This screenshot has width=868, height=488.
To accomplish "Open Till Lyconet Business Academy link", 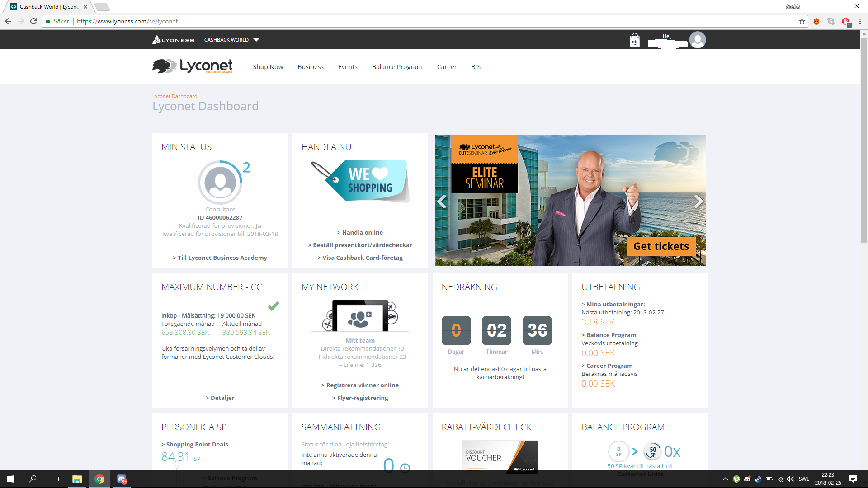I will 220,258.
